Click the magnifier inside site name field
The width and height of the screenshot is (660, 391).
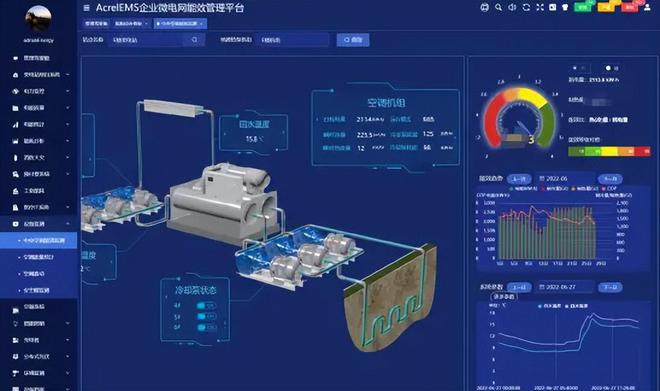194,40
